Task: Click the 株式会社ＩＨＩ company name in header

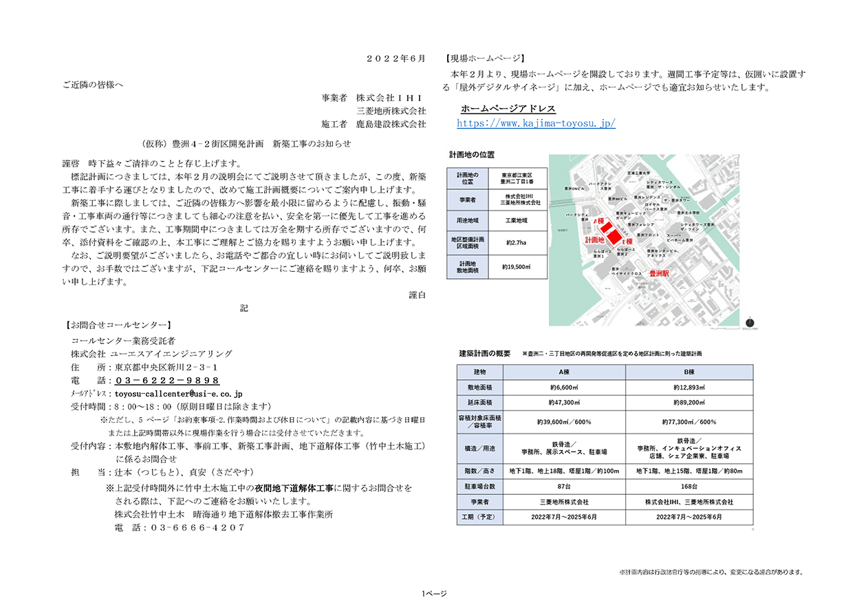Action: [x=389, y=98]
